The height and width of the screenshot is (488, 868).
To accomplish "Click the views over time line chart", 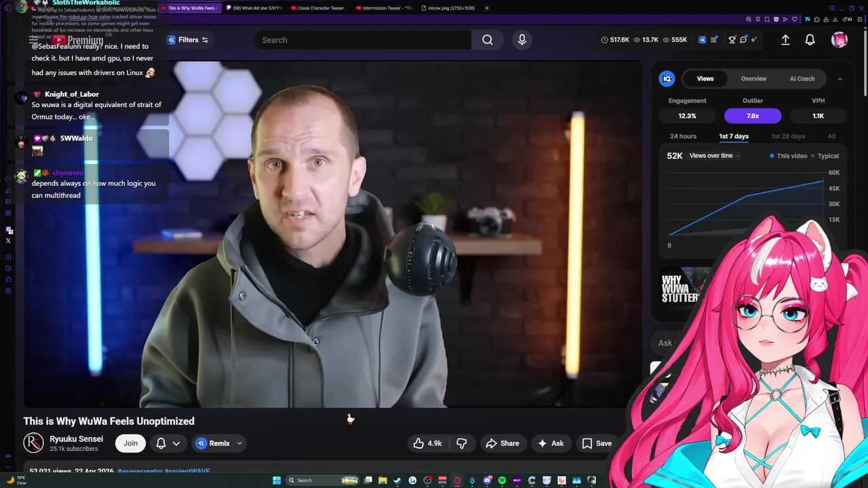I will [x=746, y=207].
